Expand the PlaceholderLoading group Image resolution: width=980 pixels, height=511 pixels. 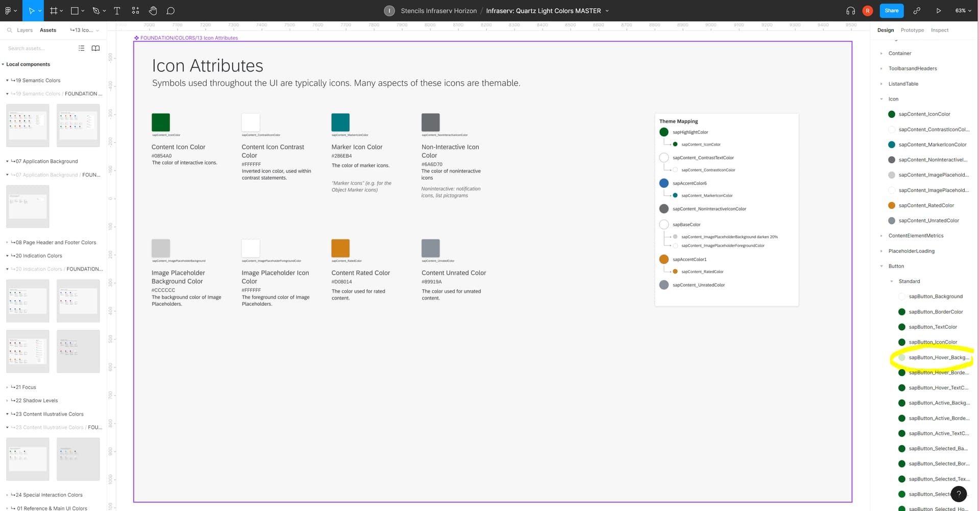point(881,251)
